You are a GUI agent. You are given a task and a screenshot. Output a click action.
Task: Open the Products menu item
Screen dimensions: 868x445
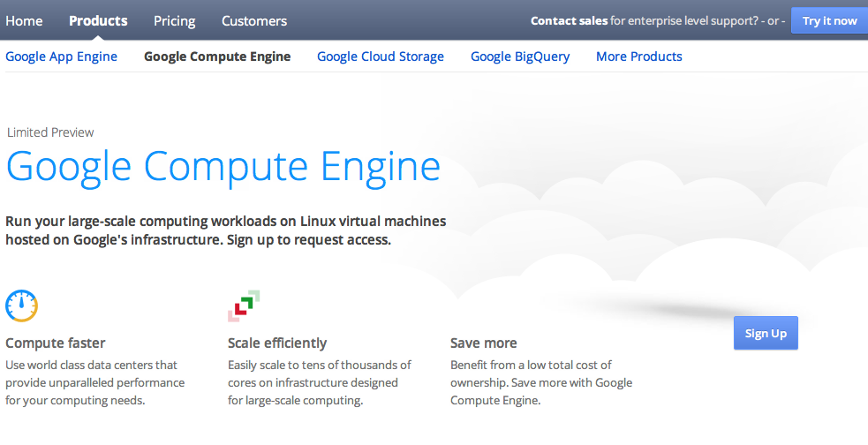point(98,20)
